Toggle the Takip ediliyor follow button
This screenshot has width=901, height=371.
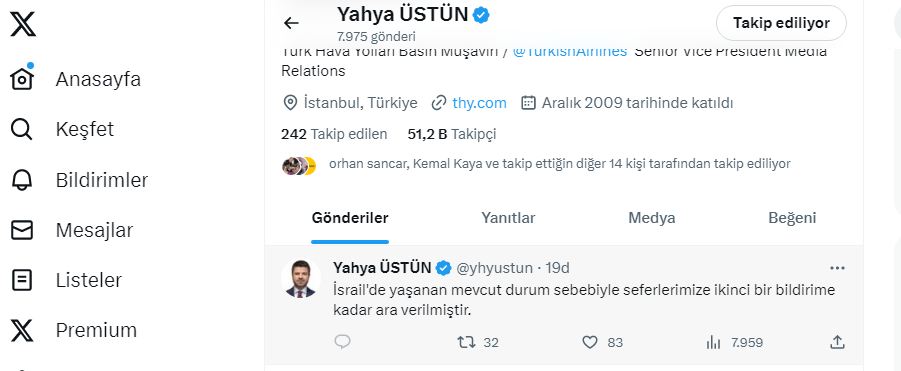click(x=781, y=24)
